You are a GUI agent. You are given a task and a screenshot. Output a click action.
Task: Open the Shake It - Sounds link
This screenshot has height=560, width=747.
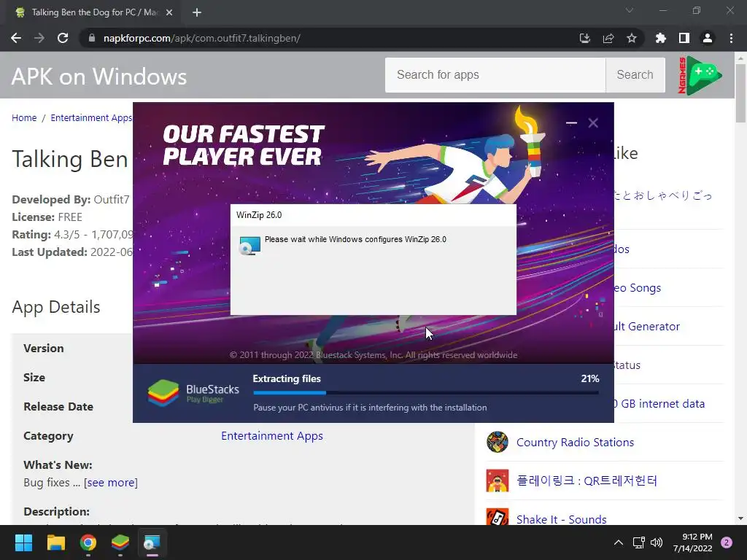pyautogui.click(x=561, y=519)
